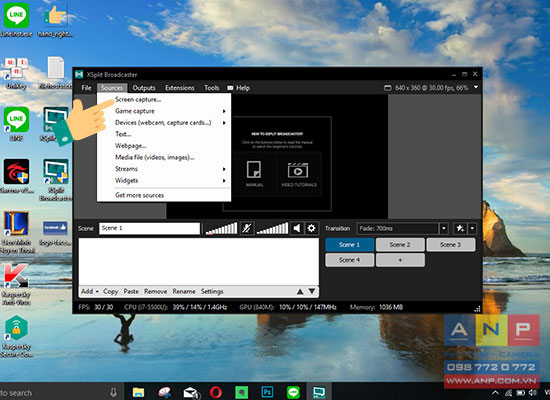
Task: Open LineInst.exe desktop icon
Action: (x=16, y=19)
